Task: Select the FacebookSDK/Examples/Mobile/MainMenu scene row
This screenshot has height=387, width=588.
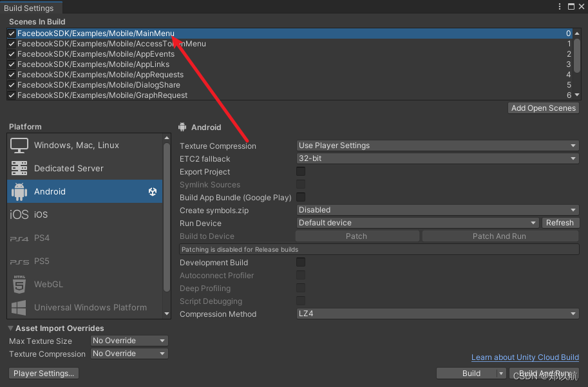Action: [x=290, y=33]
